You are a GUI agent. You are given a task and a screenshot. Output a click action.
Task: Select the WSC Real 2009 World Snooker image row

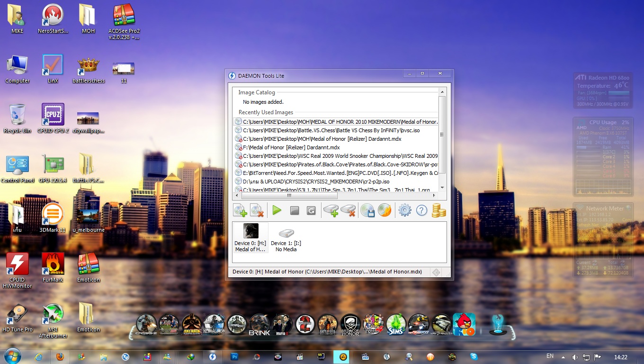(336, 156)
